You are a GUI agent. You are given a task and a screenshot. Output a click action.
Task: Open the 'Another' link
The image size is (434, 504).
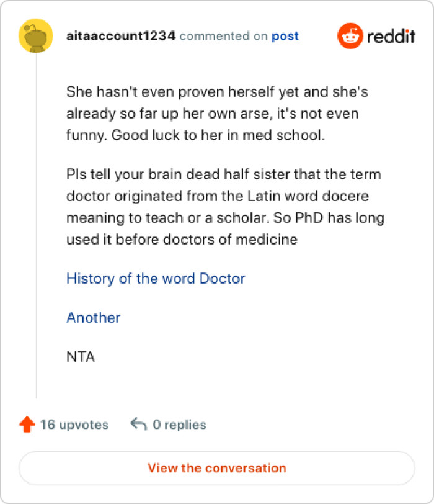coord(93,318)
